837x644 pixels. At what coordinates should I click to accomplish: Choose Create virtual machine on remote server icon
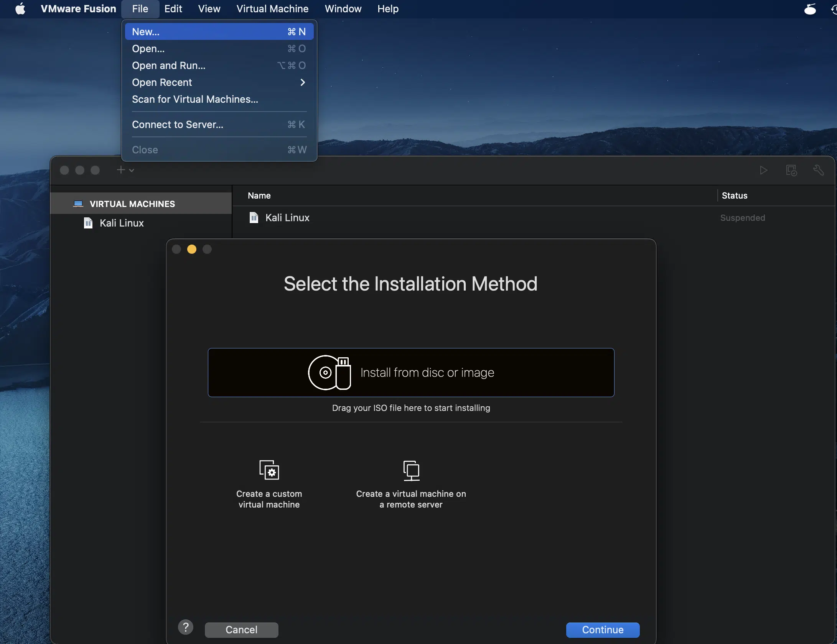coord(411,470)
